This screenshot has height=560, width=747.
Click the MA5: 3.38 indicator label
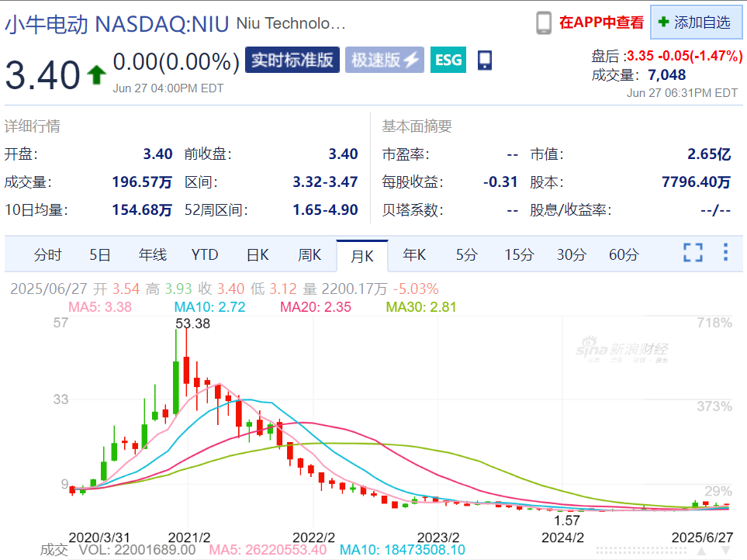(x=100, y=306)
